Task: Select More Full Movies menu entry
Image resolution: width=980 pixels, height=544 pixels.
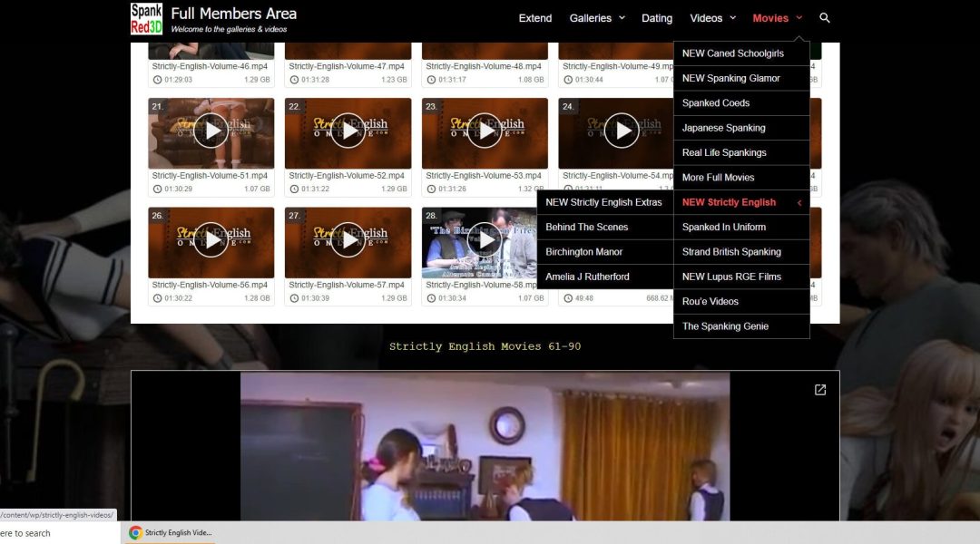Action: [x=719, y=178]
